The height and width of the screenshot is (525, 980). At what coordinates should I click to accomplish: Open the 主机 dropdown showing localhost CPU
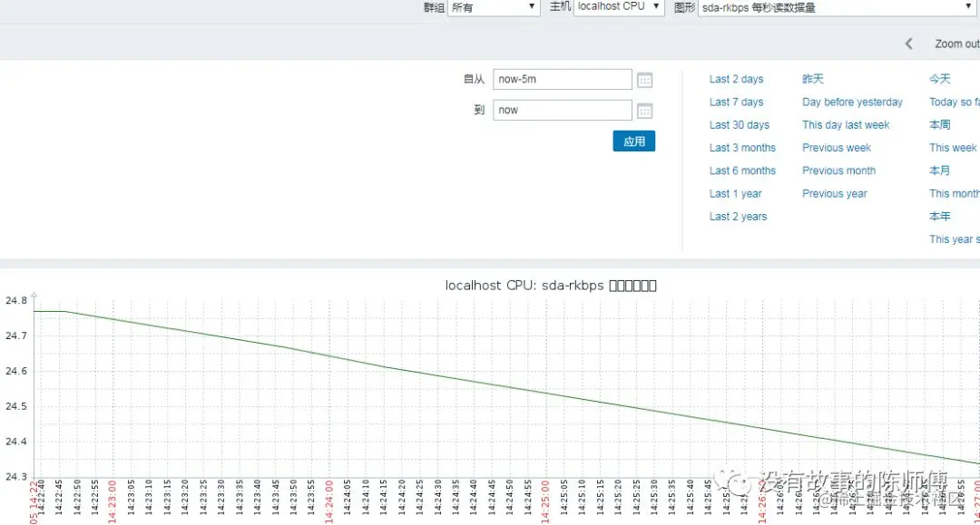point(619,7)
